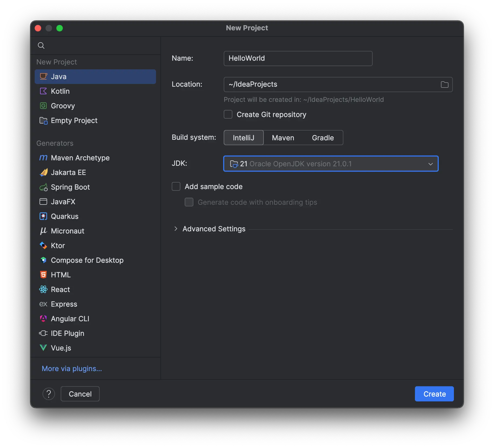Screen dimensions: 494x448
Task: Select the Java project type icon
Action: point(43,76)
